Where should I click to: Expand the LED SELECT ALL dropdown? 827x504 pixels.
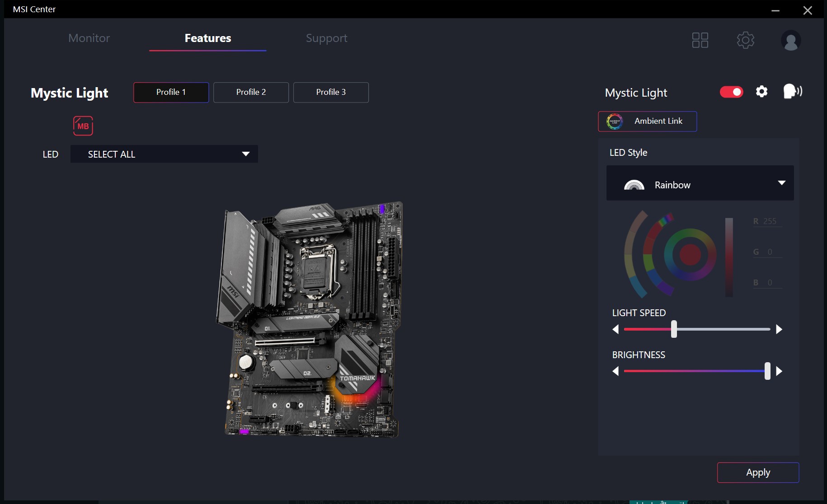click(x=164, y=154)
